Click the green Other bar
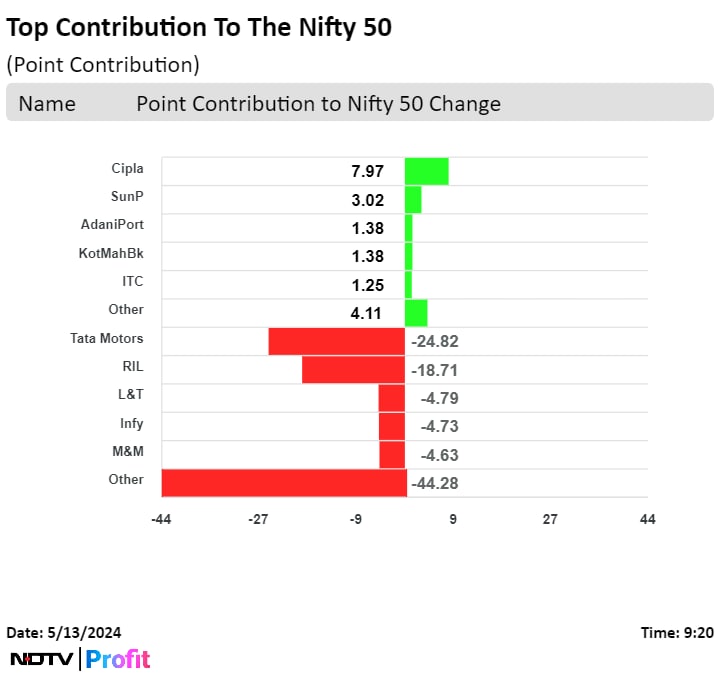Image resolution: width=720 pixels, height=675 pixels. tap(416, 313)
